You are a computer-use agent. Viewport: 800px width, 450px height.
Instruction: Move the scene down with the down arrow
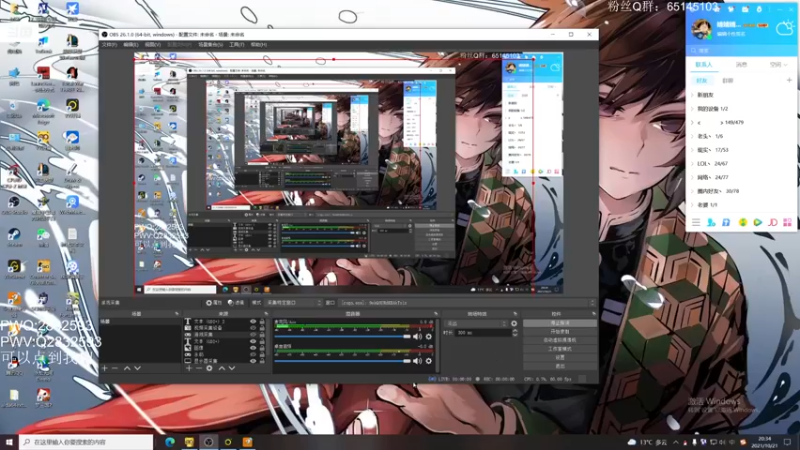(x=137, y=368)
